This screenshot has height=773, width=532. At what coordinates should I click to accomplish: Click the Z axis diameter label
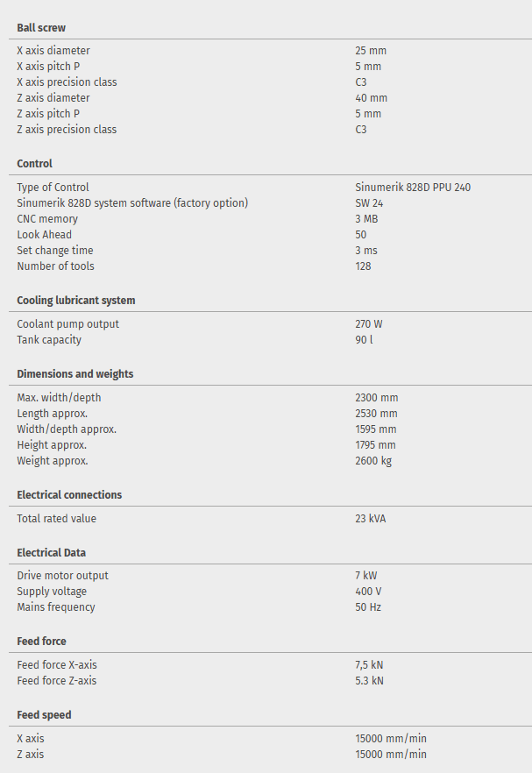pyautogui.click(x=53, y=98)
